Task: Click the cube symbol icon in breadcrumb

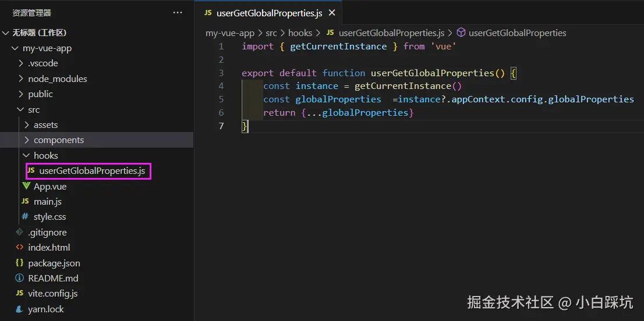Action: point(461,33)
